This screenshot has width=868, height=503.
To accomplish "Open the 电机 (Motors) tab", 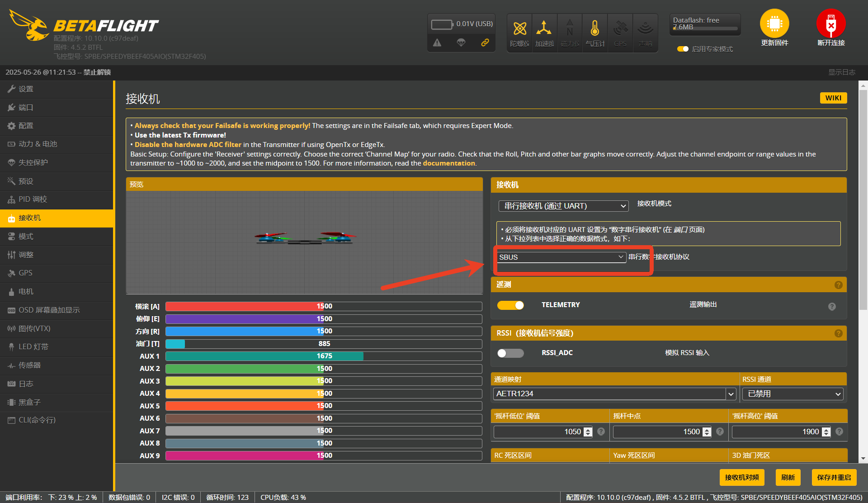I will 57,292.
